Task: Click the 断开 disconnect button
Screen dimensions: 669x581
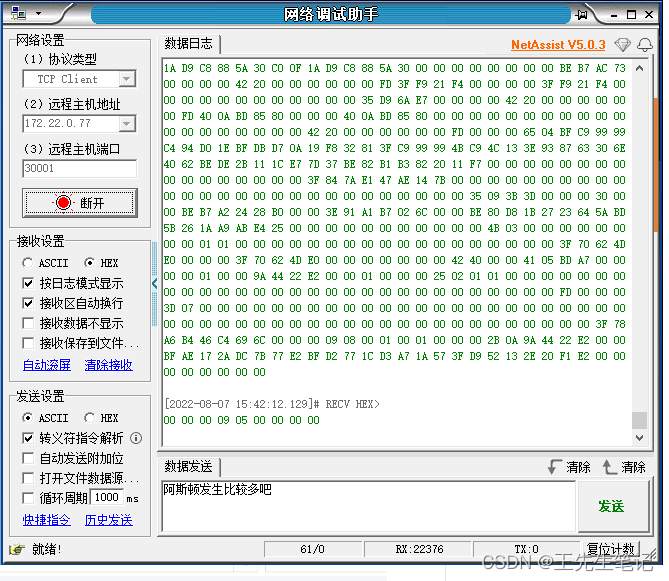Action: click(80, 203)
